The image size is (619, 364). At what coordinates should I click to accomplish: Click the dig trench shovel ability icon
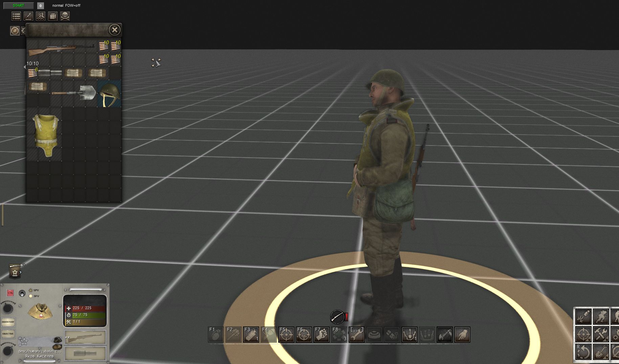(410, 335)
